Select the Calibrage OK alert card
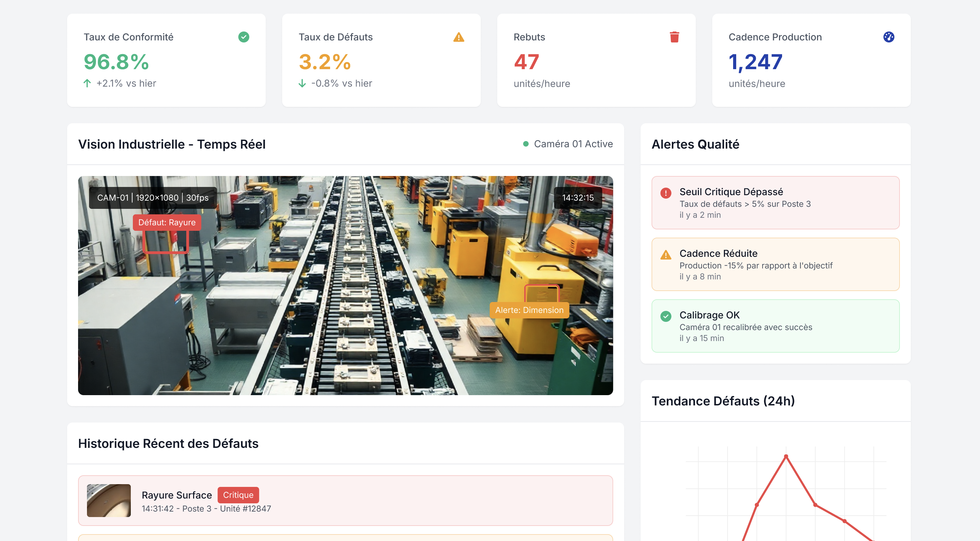This screenshot has height=541, width=980. [x=775, y=326]
